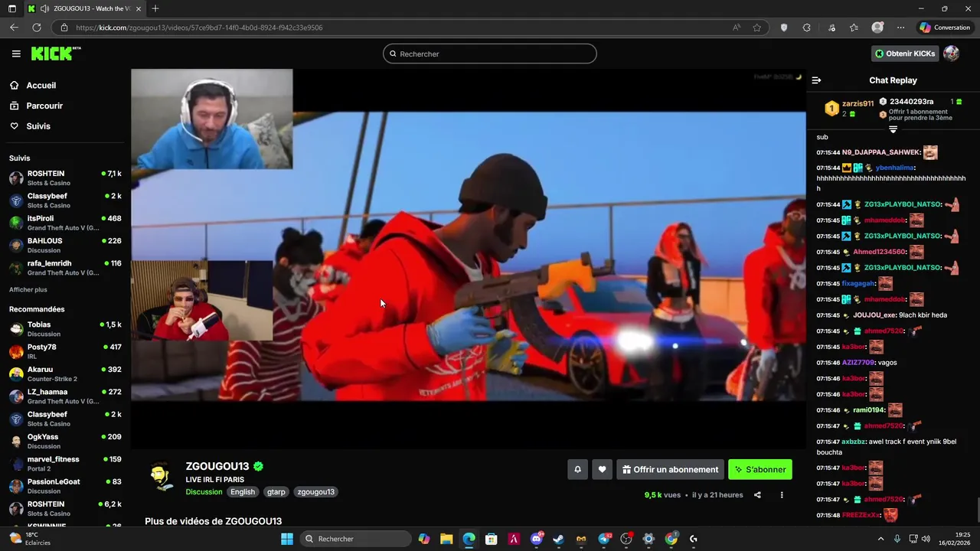980x551 pixels.
Task: Go back in browser
Action: click(14, 28)
